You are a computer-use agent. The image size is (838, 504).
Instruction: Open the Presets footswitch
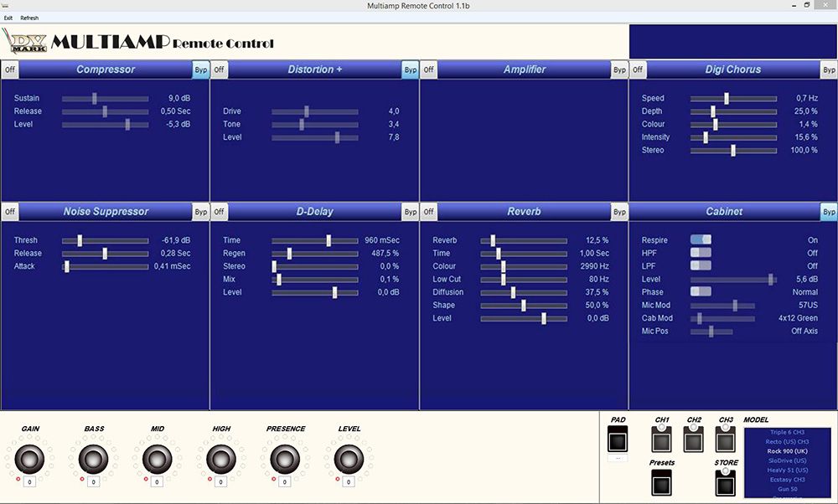[x=662, y=482]
